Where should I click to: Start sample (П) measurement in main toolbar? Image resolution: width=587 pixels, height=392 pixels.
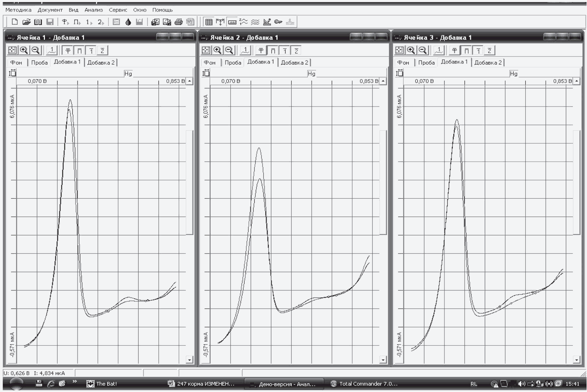pos(77,22)
